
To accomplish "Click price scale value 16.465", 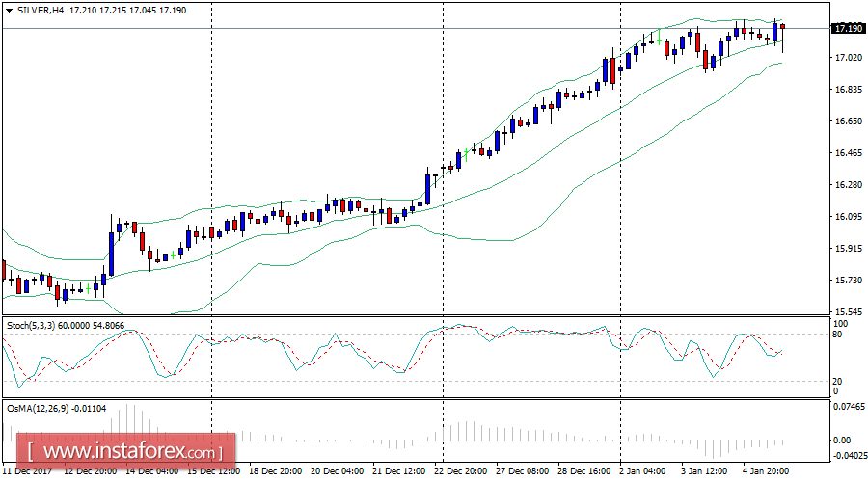I will click(x=849, y=153).
